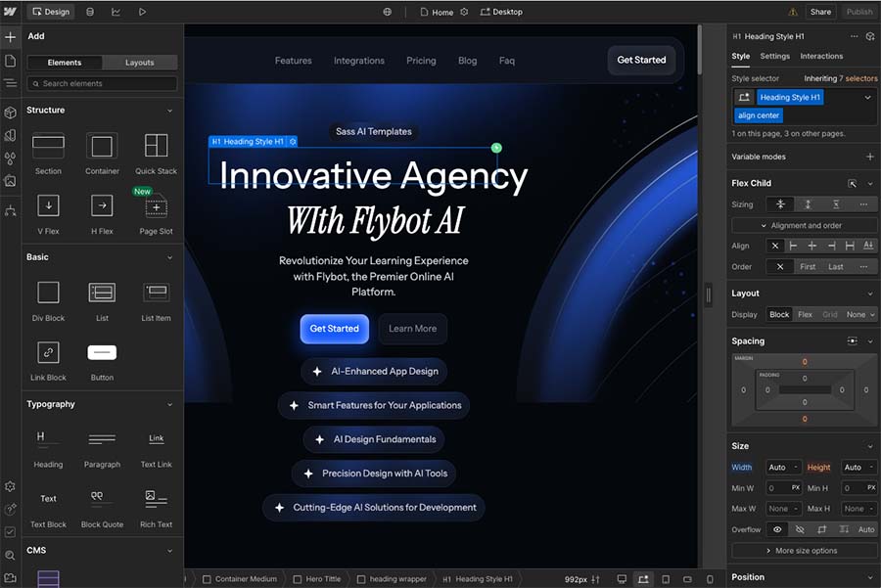Open the search magnifier in left sidebar
This screenshot has height=588, width=881.
(x=10, y=555)
